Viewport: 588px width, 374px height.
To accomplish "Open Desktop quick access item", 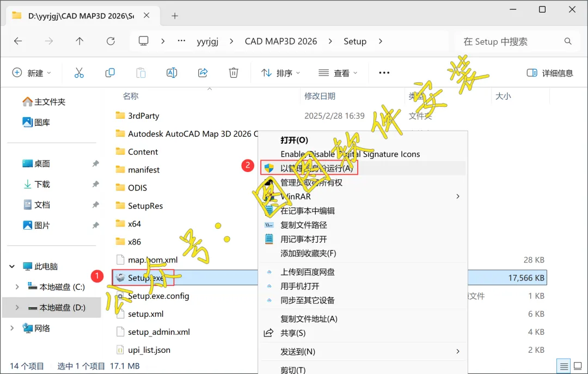I will click(36, 163).
